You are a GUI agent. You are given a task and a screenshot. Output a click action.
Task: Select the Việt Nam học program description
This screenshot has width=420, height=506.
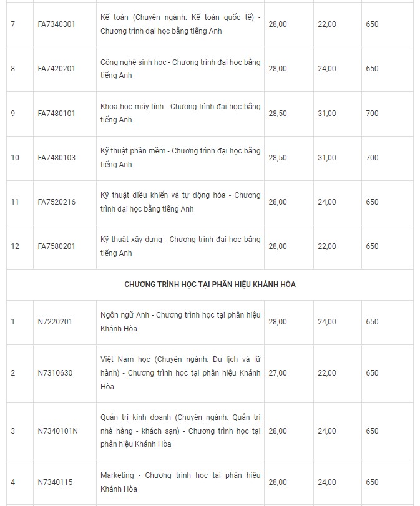[180, 373]
